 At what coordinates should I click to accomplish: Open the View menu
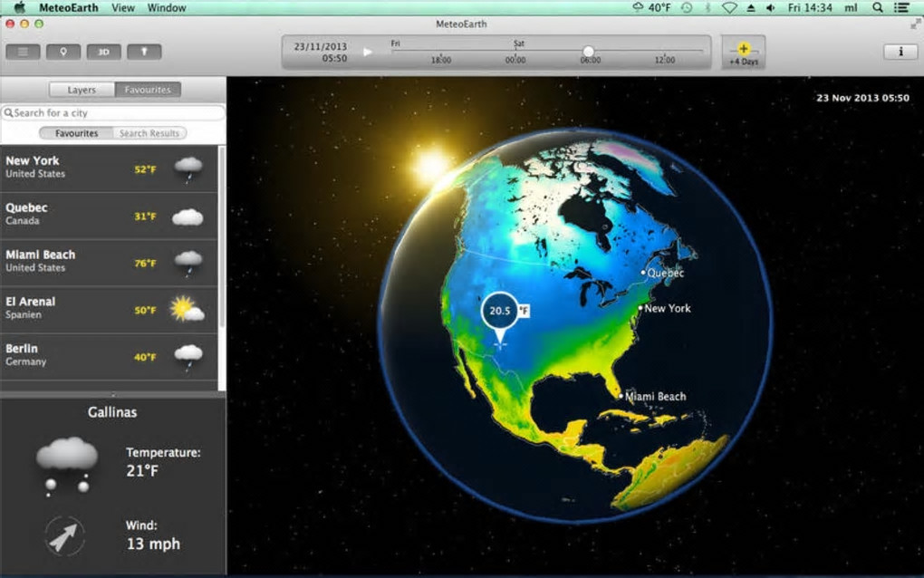point(123,7)
